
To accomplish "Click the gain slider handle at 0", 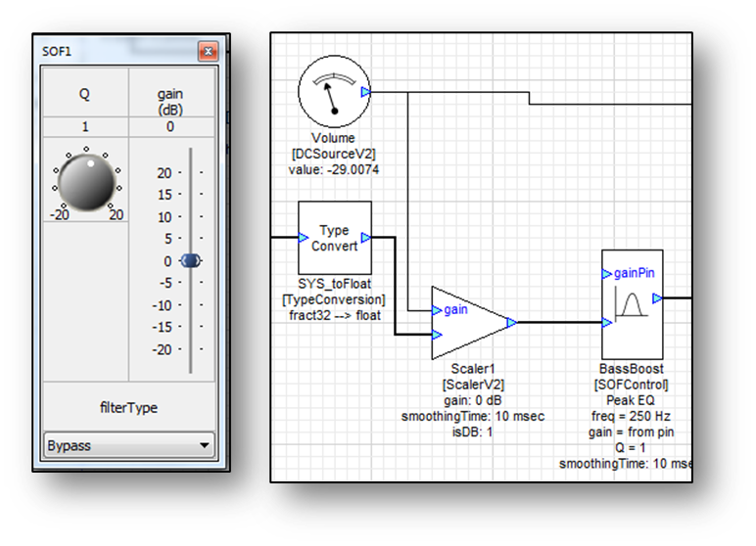I will click(x=191, y=261).
